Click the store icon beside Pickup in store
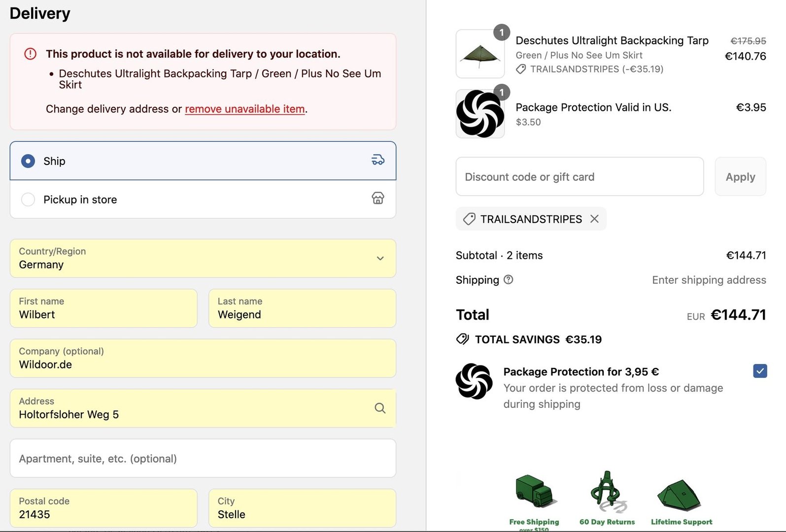 [x=377, y=198]
